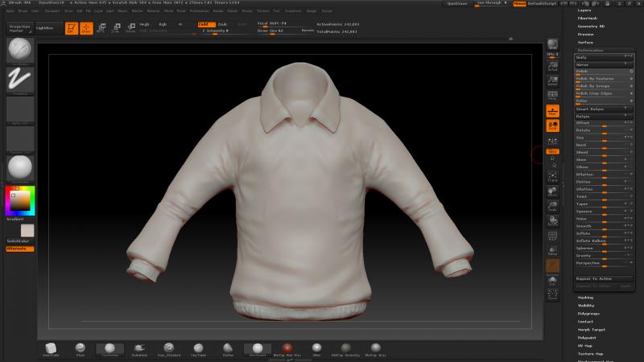This screenshot has width=644, height=362.
Task: Expand the FiberMesh sub-palette
Action: (588, 18)
